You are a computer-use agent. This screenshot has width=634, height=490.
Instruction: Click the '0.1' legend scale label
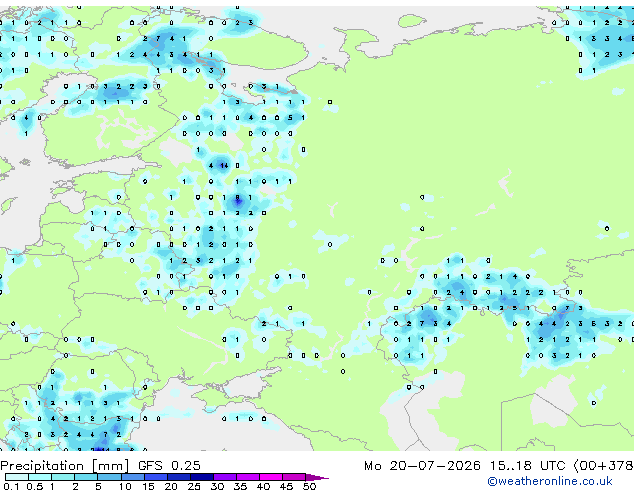(x=11, y=486)
